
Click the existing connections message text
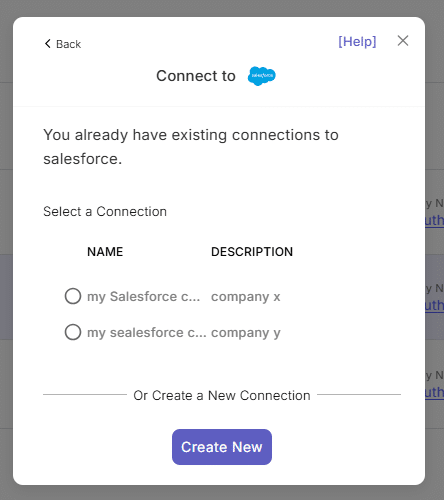(191, 147)
